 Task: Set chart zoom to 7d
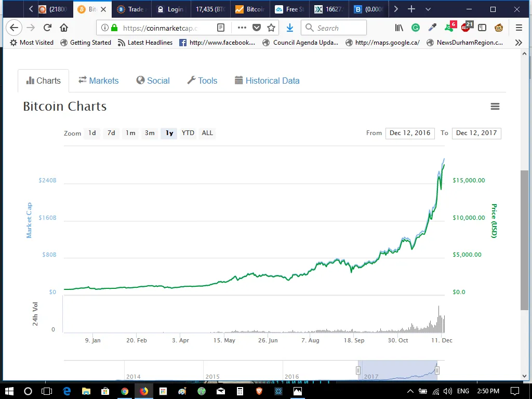click(x=111, y=133)
